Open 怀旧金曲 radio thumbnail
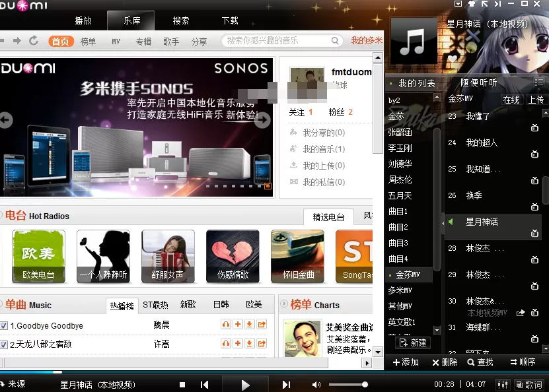549x392 pixels. 297,256
